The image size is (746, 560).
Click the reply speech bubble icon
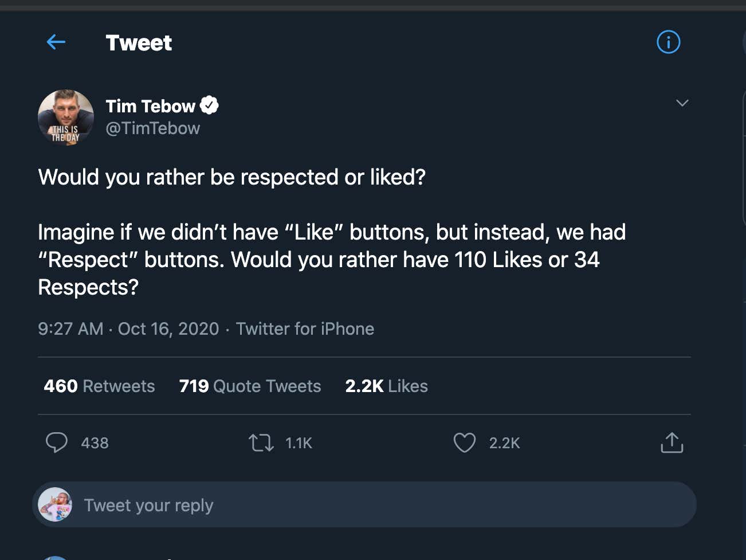pyautogui.click(x=57, y=442)
